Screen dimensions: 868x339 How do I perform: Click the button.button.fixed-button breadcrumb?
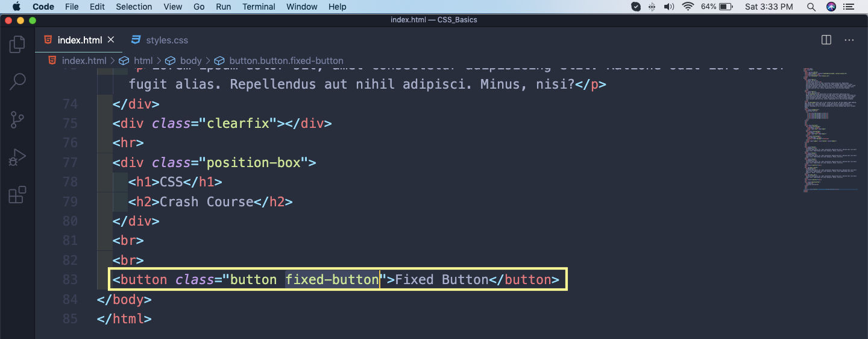[286, 60]
